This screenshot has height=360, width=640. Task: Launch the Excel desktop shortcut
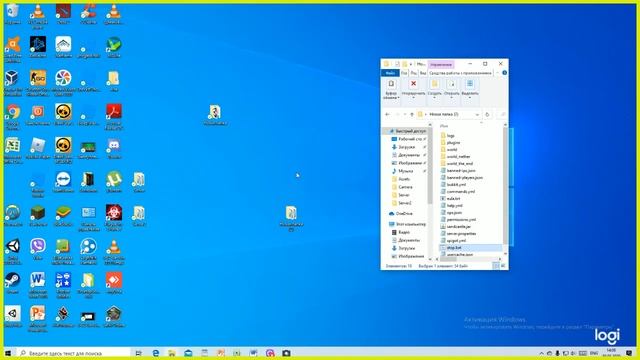pyautogui.click(x=13, y=149)
